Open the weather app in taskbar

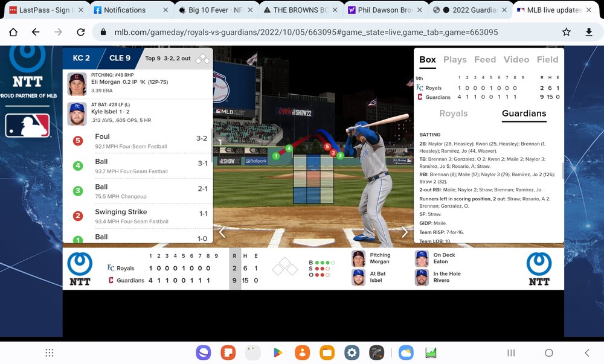click(x=406, y=353)
